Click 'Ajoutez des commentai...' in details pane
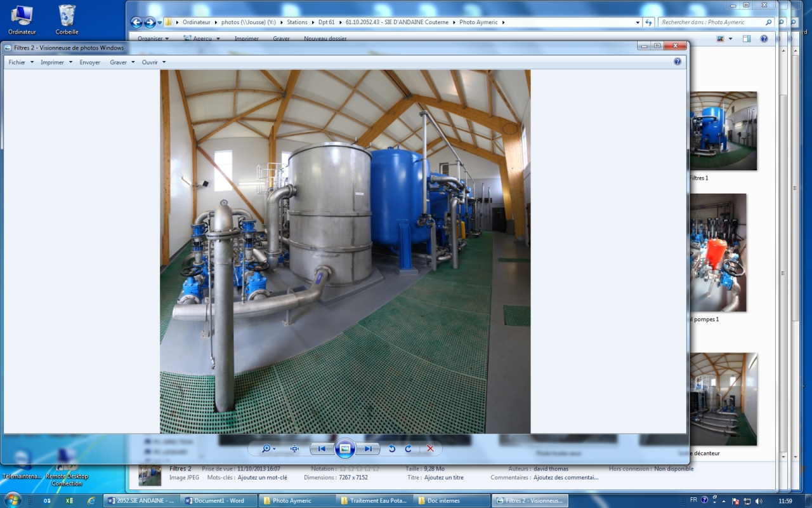812x508 pixels. click(566, 478)
